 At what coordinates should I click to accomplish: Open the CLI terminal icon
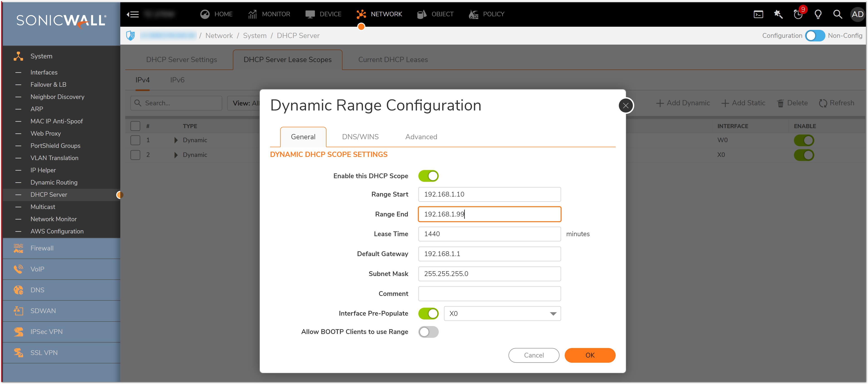click(758, 14)
